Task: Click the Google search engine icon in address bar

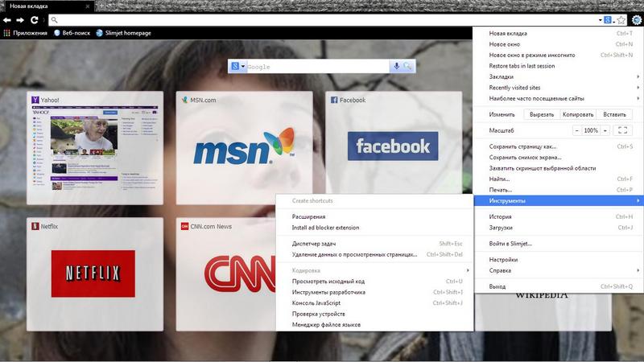Action: pyautogui.click(x=608, y=19)
